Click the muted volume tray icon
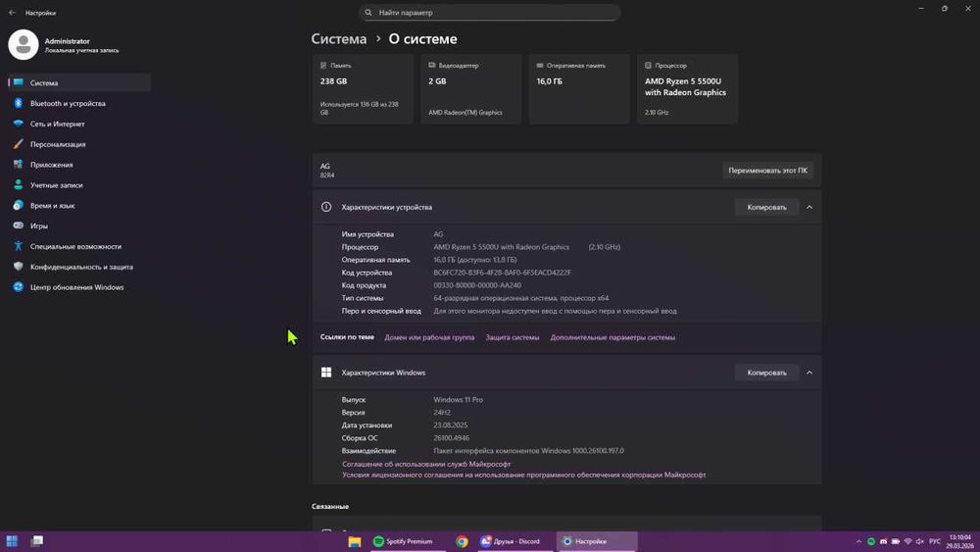This screenshot has width=980, height=552. [919, 541]
